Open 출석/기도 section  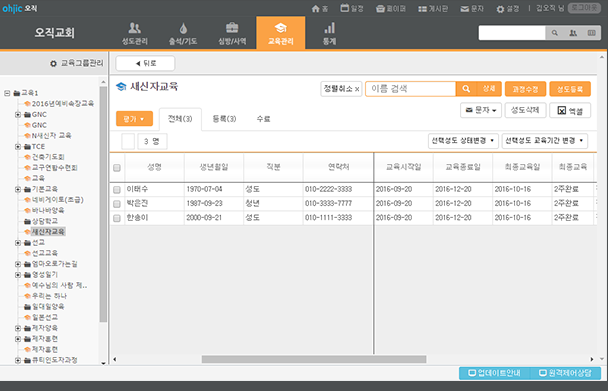tap(183, 34)
